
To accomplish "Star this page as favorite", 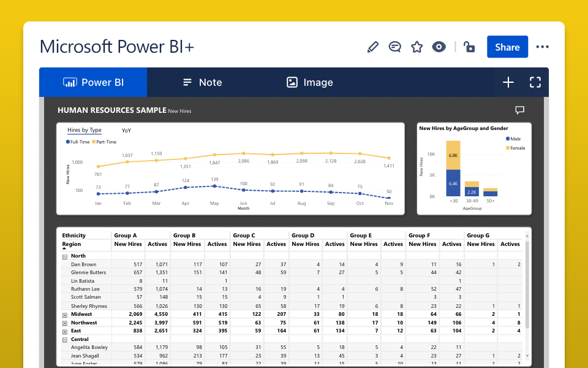I will tap(417, 47).
